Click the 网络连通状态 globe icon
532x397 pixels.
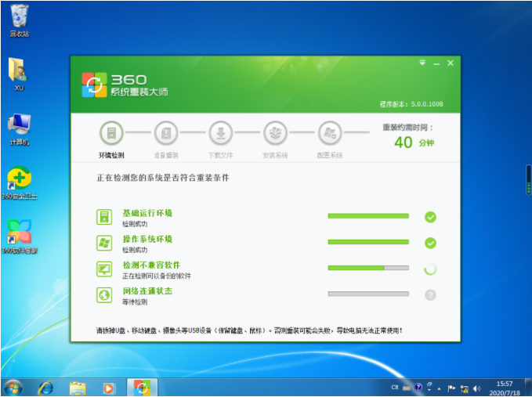click(104, 295)
